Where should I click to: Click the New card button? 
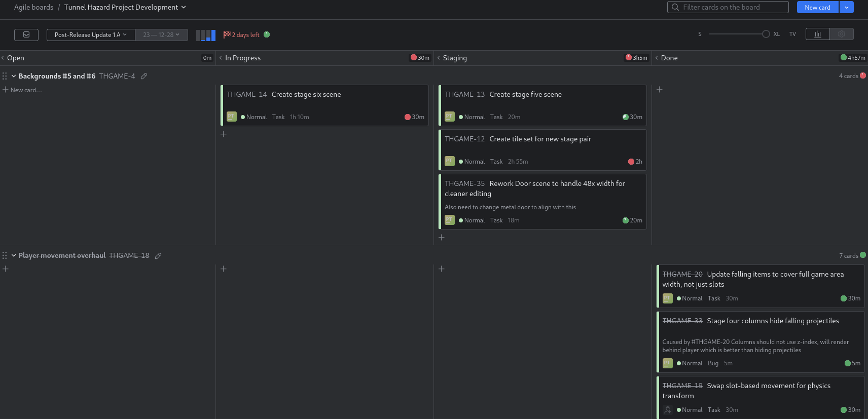(817, 7)
